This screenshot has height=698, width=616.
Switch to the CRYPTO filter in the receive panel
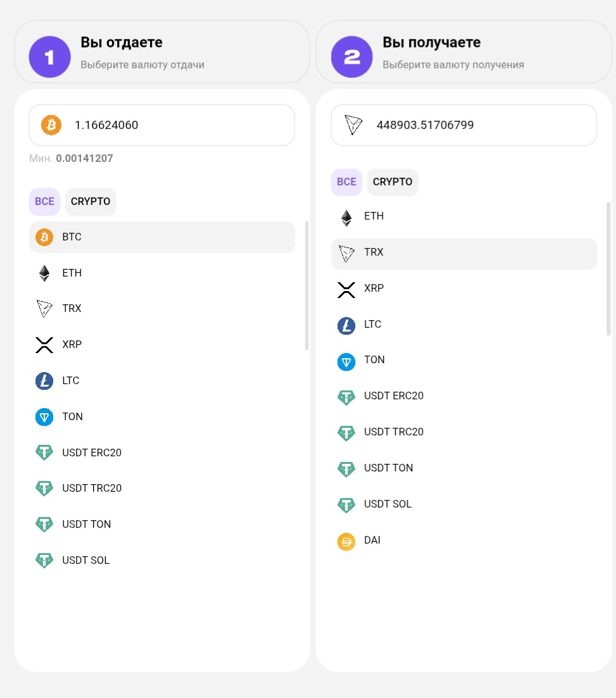point(393,182)
